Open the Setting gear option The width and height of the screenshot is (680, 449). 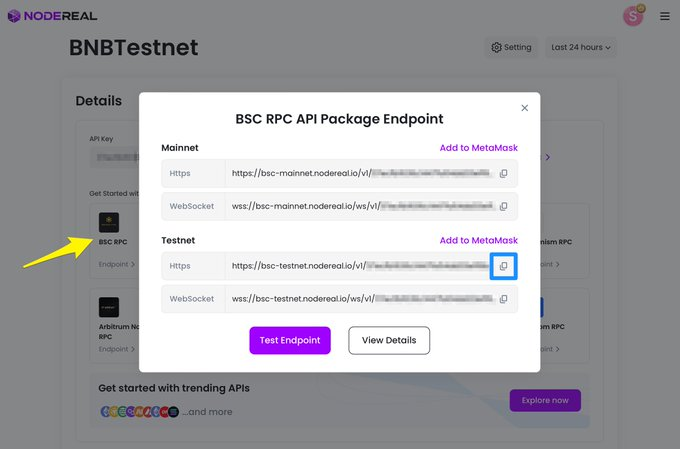pyautogui.click(x=511, y=47)
